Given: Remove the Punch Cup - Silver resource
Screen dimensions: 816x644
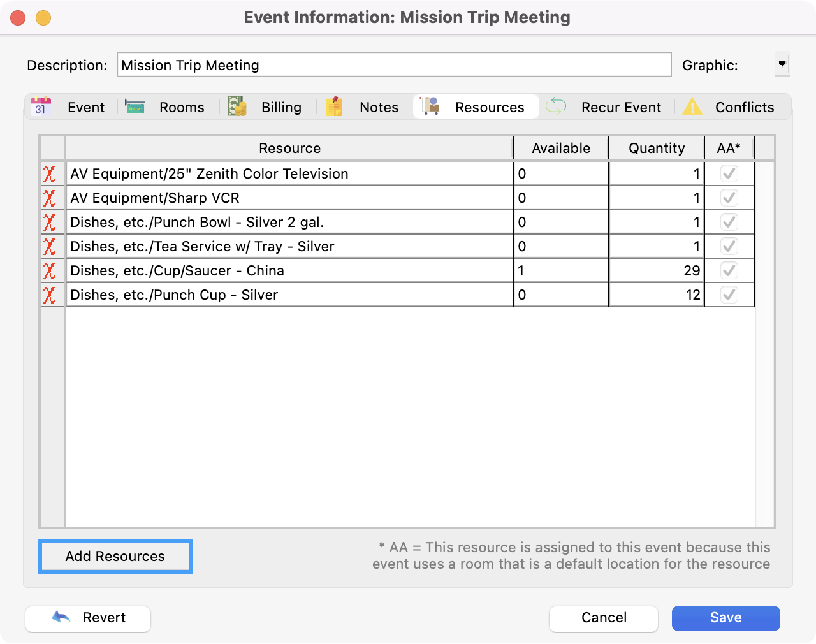Looking at the screenshot, I should point(49,295).
